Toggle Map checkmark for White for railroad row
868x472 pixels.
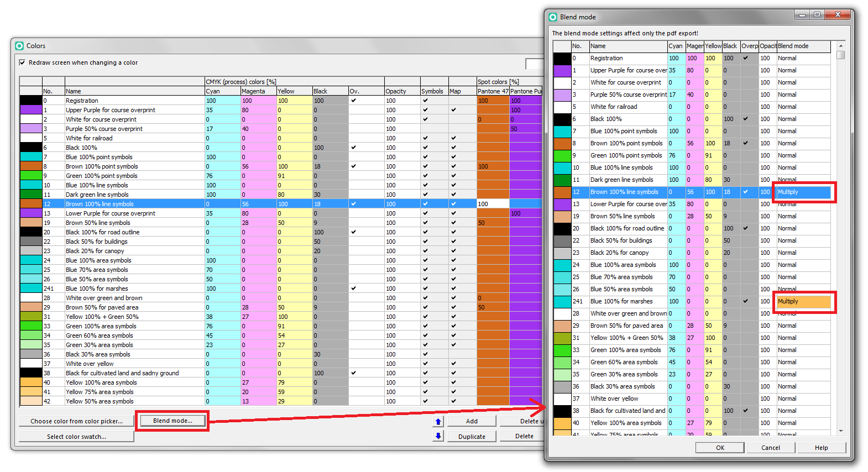click(453, 138)
